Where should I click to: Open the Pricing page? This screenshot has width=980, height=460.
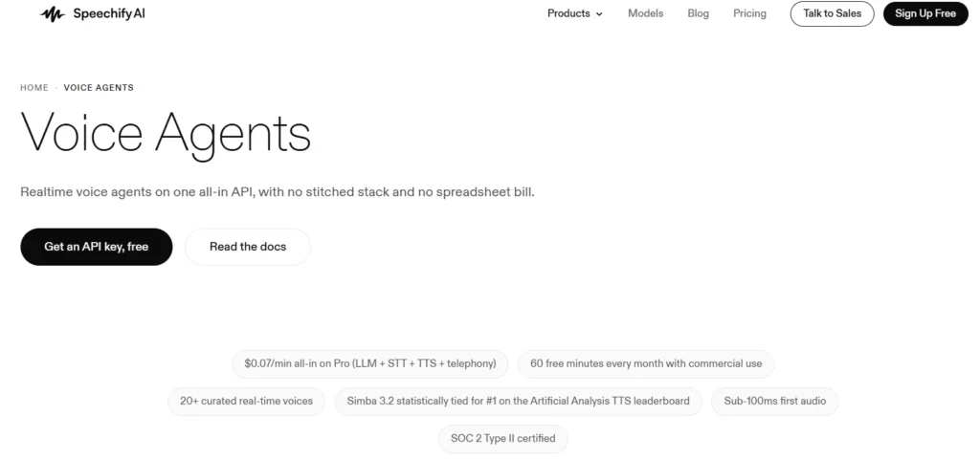pos(749,13)
